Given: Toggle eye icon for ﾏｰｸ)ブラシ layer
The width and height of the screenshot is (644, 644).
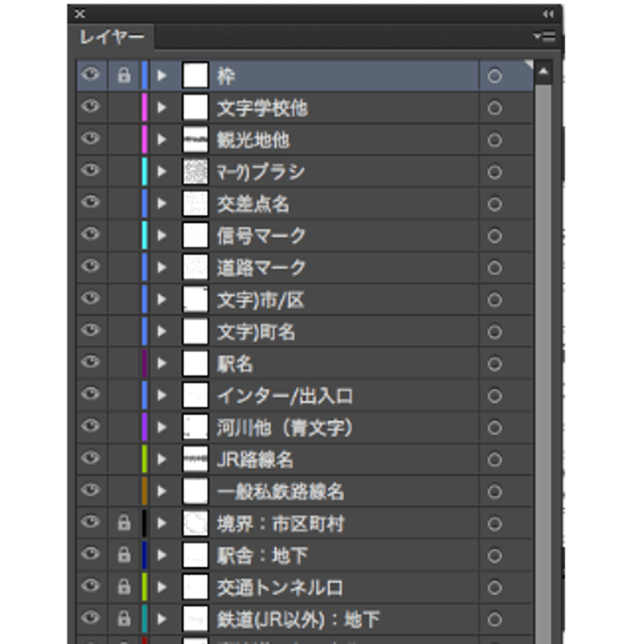Looking at the screenshot, I should 91,171.
